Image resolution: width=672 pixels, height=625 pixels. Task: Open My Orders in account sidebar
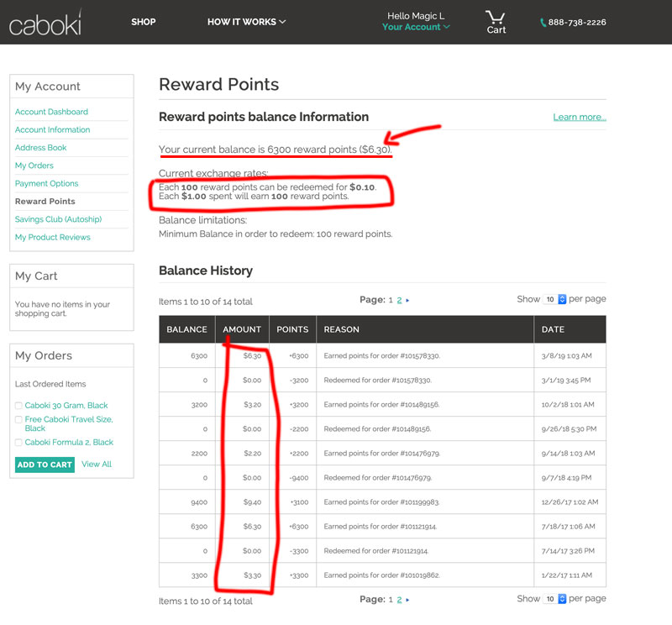coord(34,165)
